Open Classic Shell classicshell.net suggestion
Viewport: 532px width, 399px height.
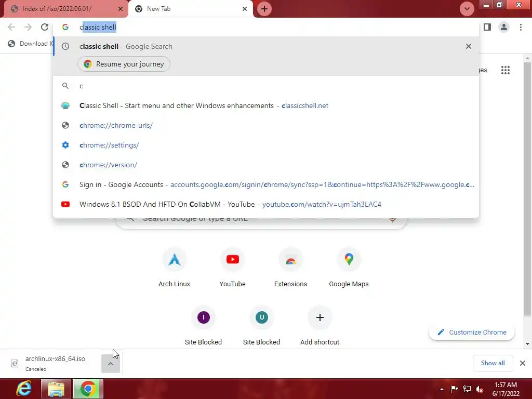coord(266,105)
